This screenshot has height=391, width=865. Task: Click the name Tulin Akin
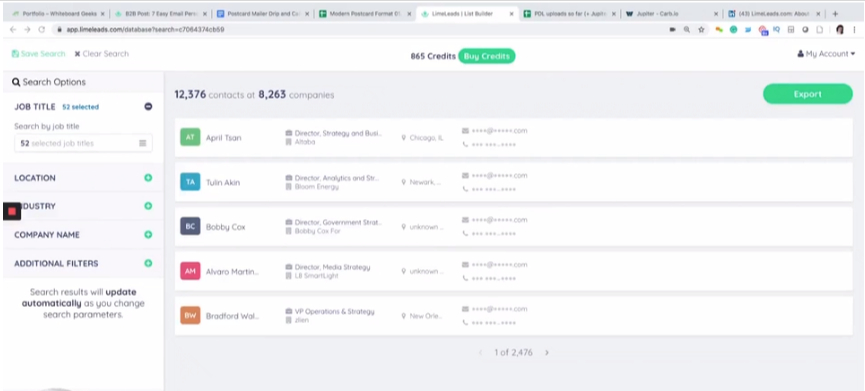223,183
